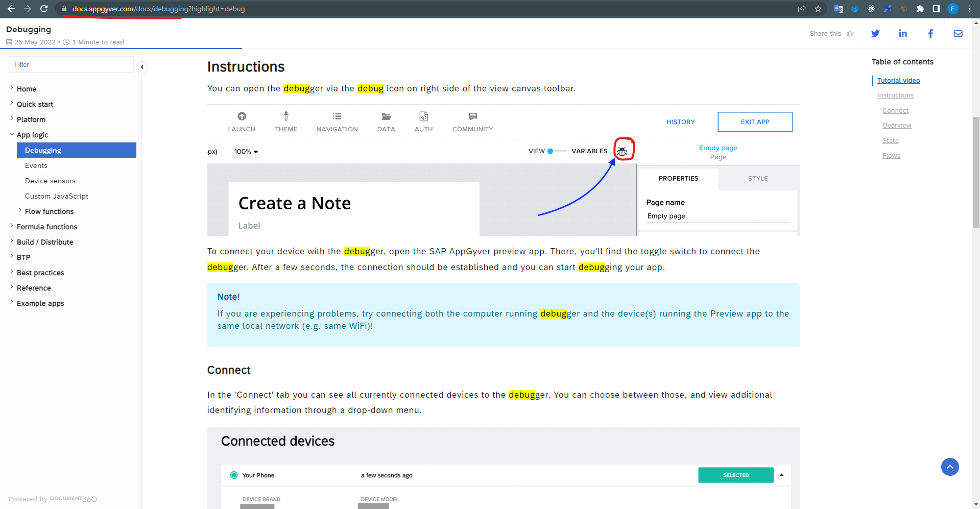Expand the Platform section
Screen dimensions: 980x509
pyautogui.click(x=11, y=118)
